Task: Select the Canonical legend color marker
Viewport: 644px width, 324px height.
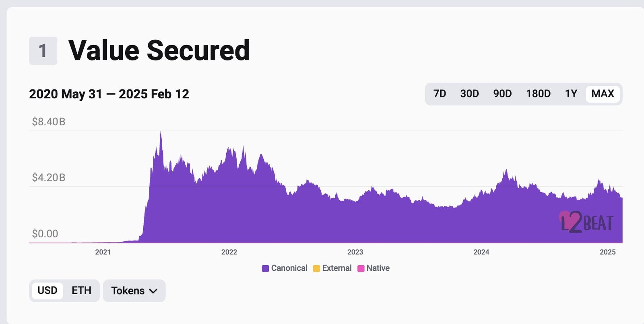Action: [x=266, y=268]
